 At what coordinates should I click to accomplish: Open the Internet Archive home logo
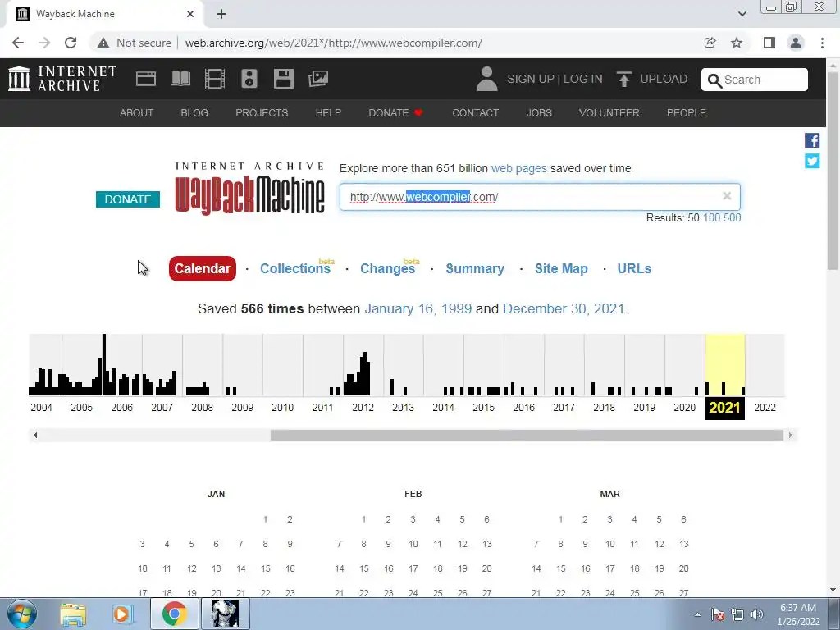62,79
